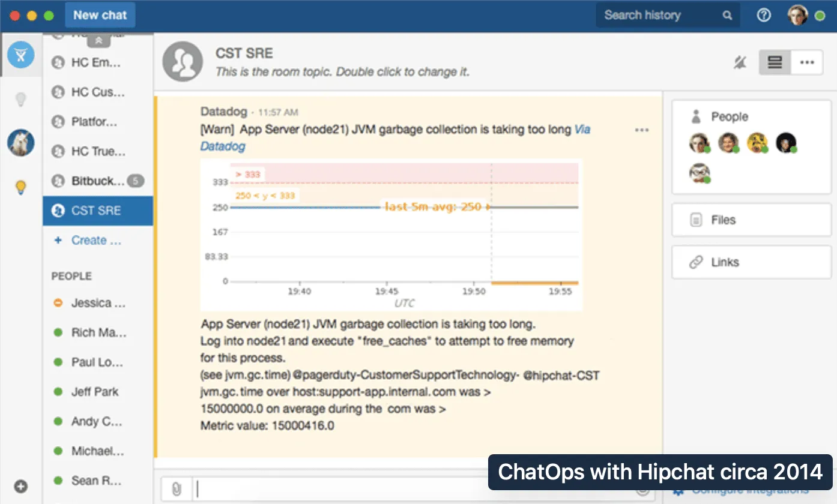Click the yellow lightbulb sidebar icon

point(21,188)
